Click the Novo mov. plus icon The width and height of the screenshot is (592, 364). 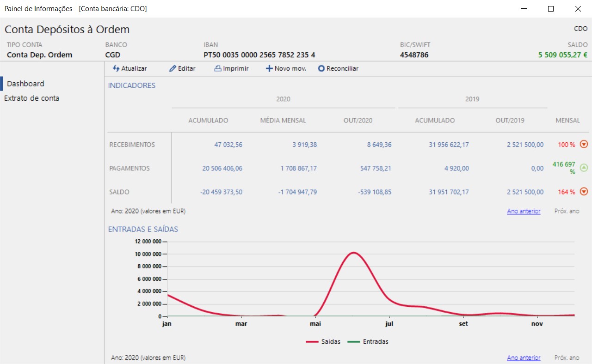269,68
